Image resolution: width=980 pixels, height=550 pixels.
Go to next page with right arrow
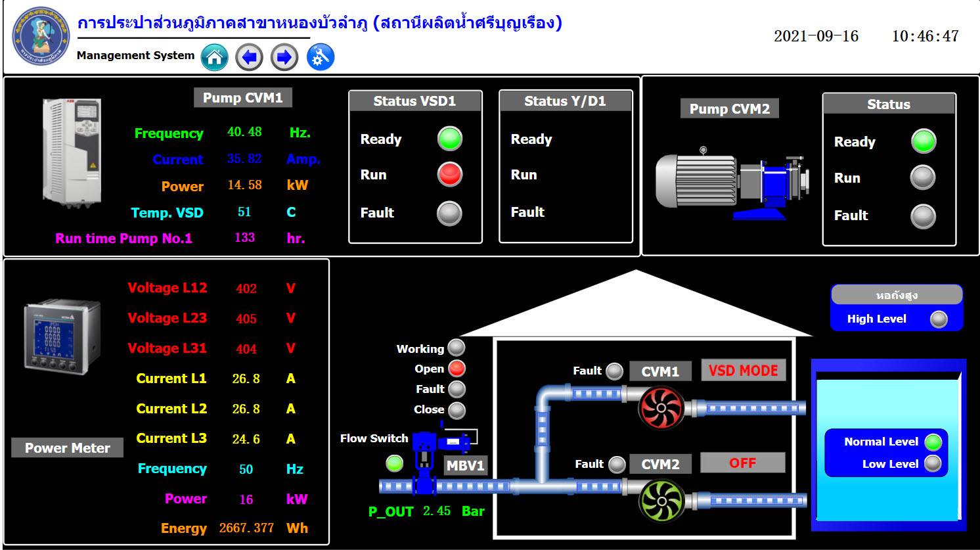point(284,58)
